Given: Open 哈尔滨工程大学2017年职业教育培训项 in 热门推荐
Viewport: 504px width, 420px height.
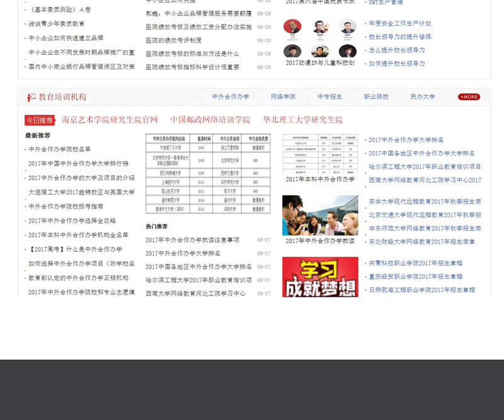Looking at the screenshot, I should [x=198, y=280].
